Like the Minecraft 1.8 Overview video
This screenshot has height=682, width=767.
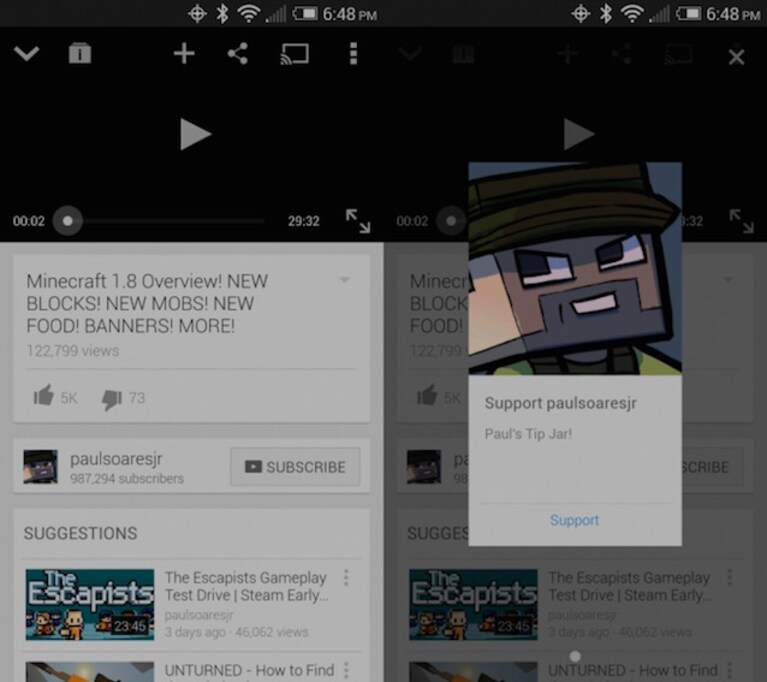coord(44,395)
